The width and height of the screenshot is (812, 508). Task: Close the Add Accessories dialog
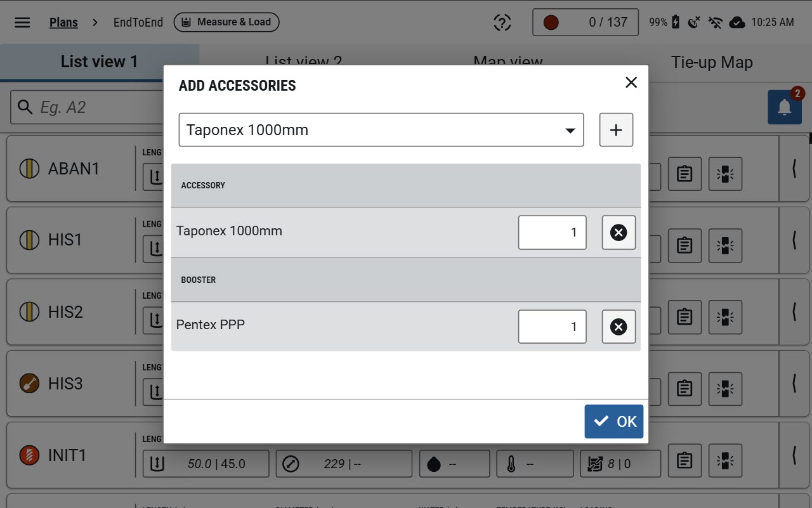[631, 82]
